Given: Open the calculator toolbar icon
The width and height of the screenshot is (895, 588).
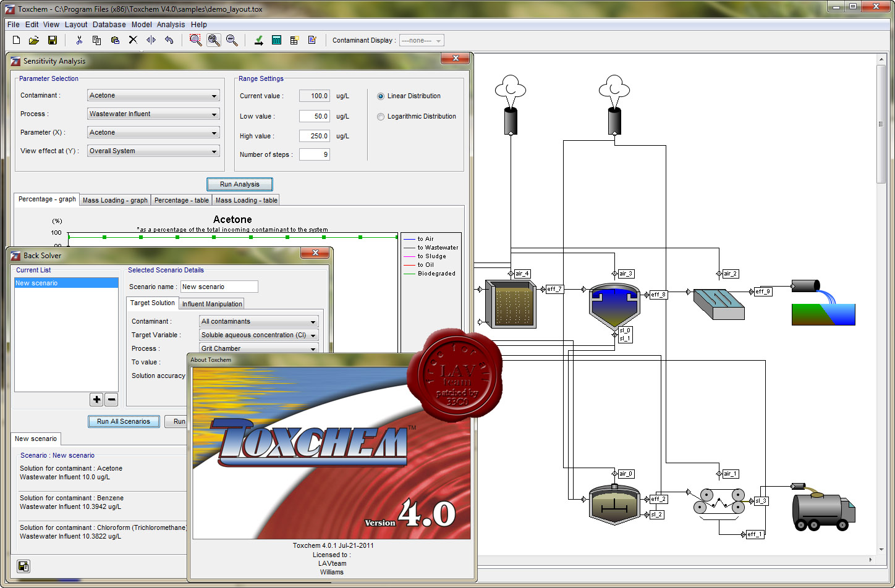Looking at the screenshot, I should click(x=276, y=40).
